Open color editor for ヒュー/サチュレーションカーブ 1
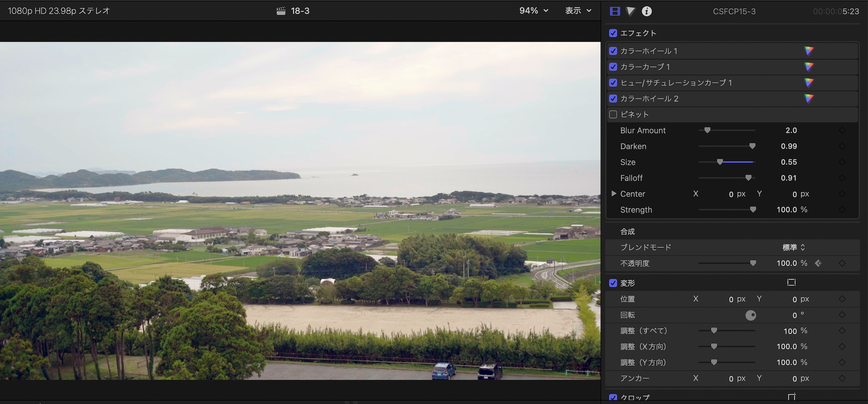The height and width of the screenshot is (404, 868). [809, 83]
